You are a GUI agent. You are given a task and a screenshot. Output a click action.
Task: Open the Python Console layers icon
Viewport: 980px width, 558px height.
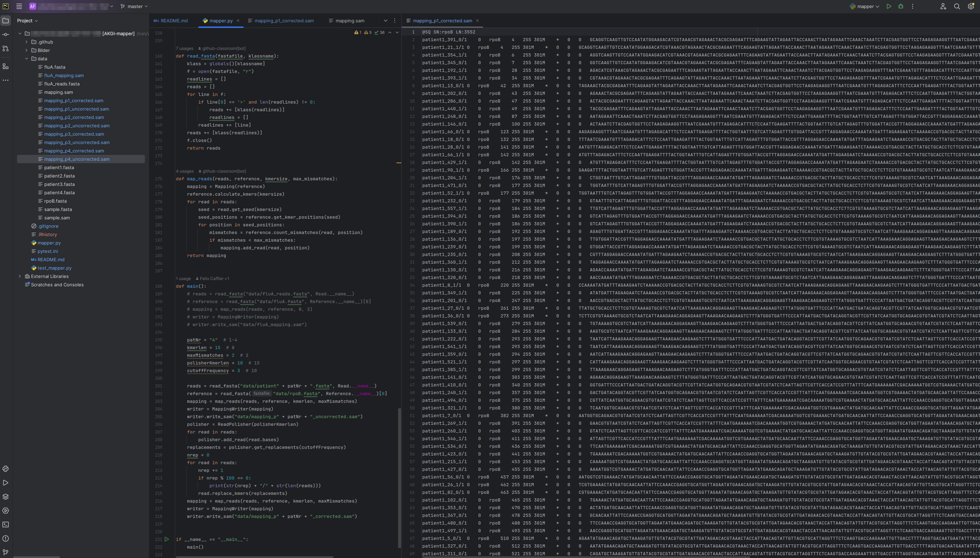pos(5,497)
